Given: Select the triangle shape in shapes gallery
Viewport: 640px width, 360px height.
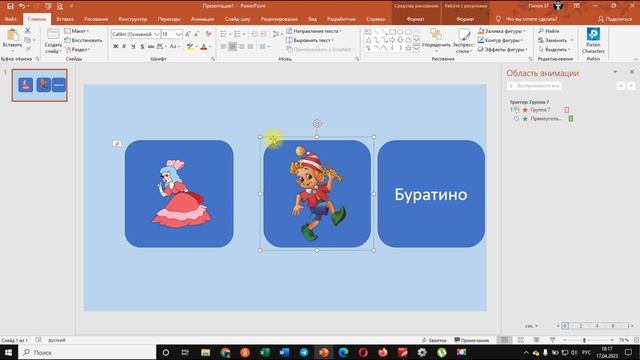Looking at the screenshot, I should (369, 40).
